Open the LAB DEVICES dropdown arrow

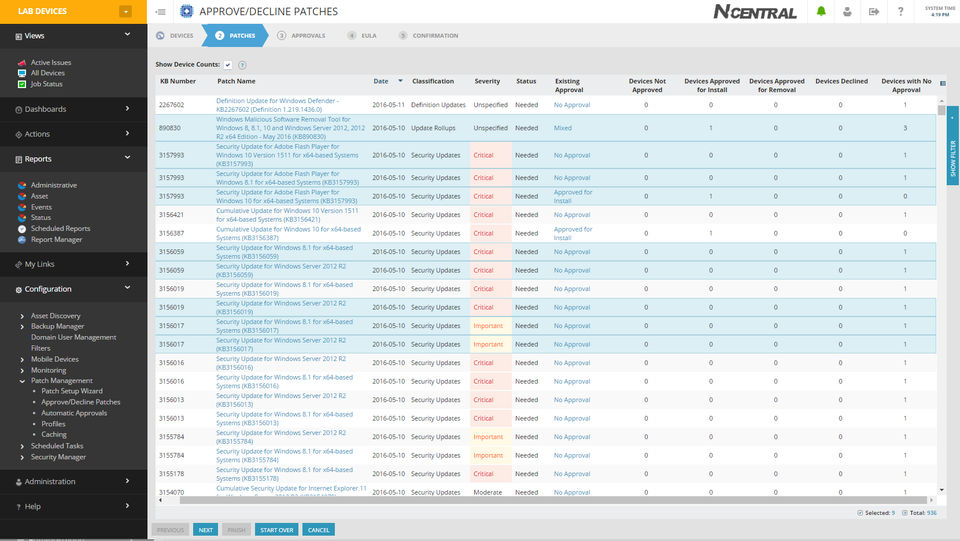(125, 12)
